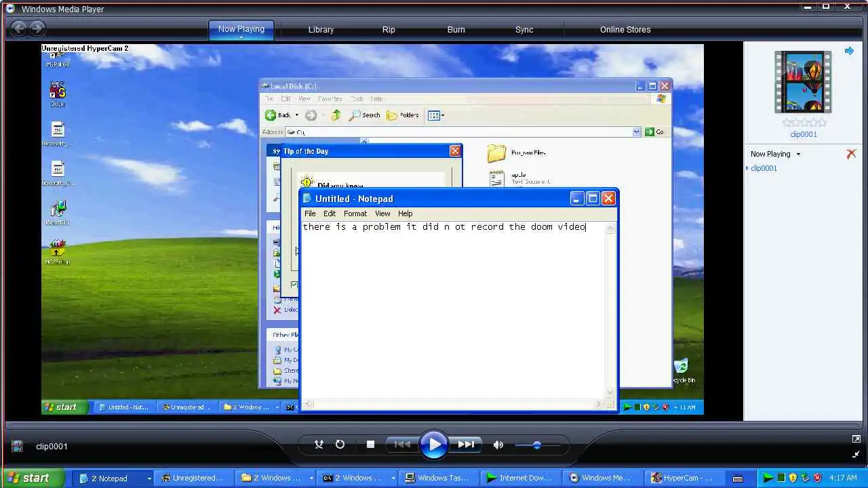This screenshot has width=868, height=488.
Task: Maximize the Windows Media Player window
Action: coord(827,7)
